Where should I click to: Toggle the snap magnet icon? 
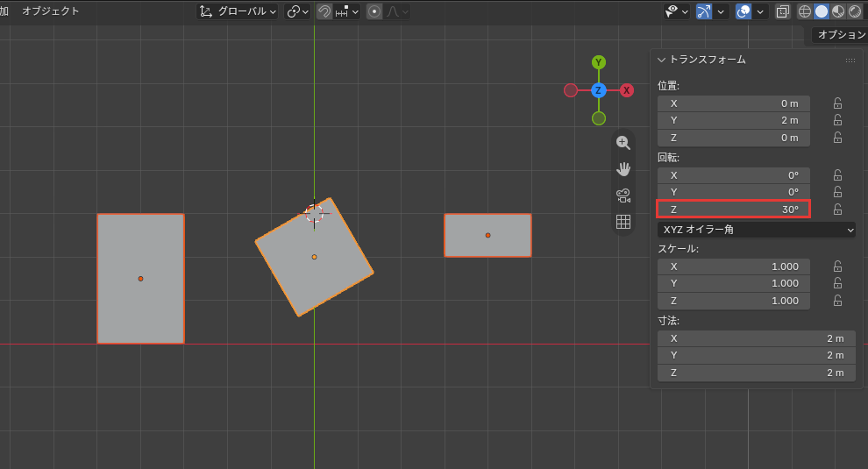tap(324, 11)
